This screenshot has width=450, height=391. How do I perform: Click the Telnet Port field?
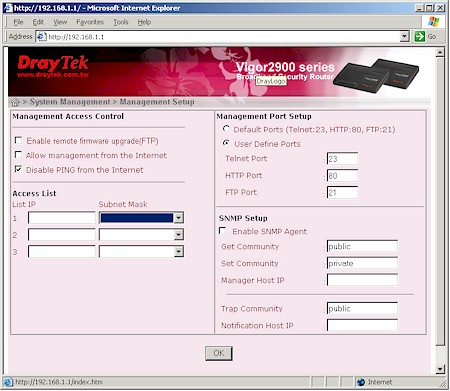point(342,159)
